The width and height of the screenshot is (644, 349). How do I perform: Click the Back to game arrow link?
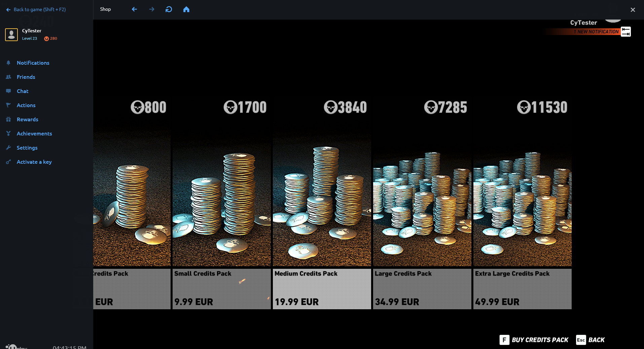tap(36, 9)
